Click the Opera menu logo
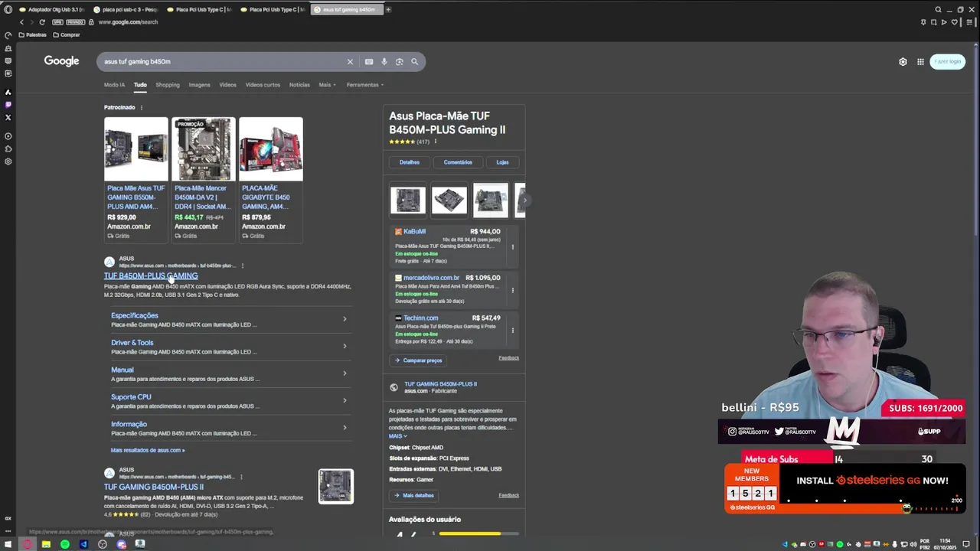 [x=8, y=9]
